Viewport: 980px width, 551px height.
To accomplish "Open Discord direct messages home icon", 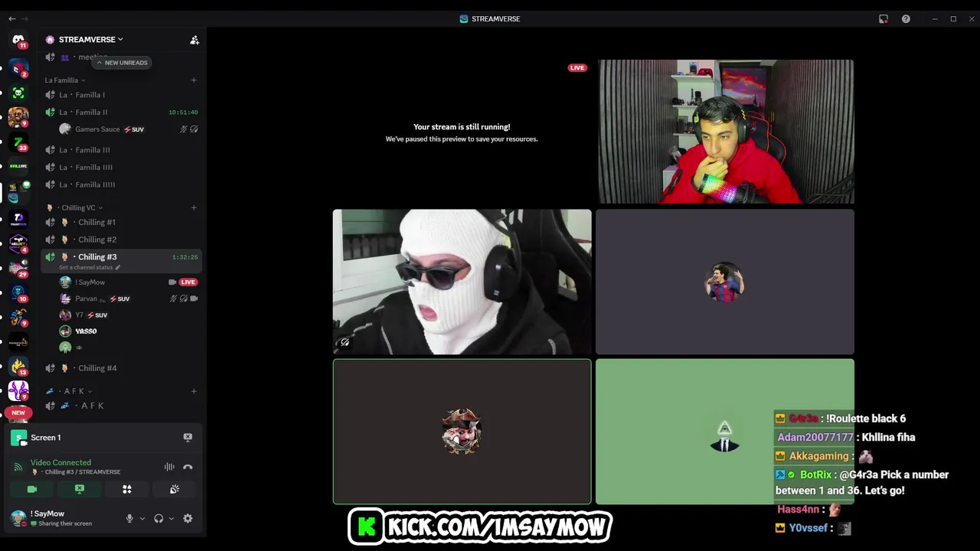I will click(18, 40).
